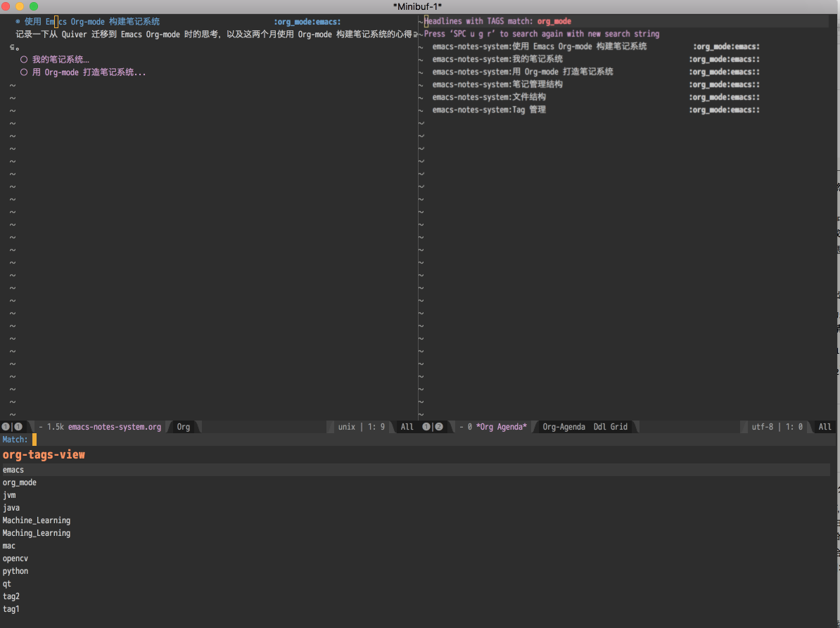This screenshot has height=628, width=840.
Task: Toggle the circle bullet before 我的笔记系统
Action: [x=23, y=59]
